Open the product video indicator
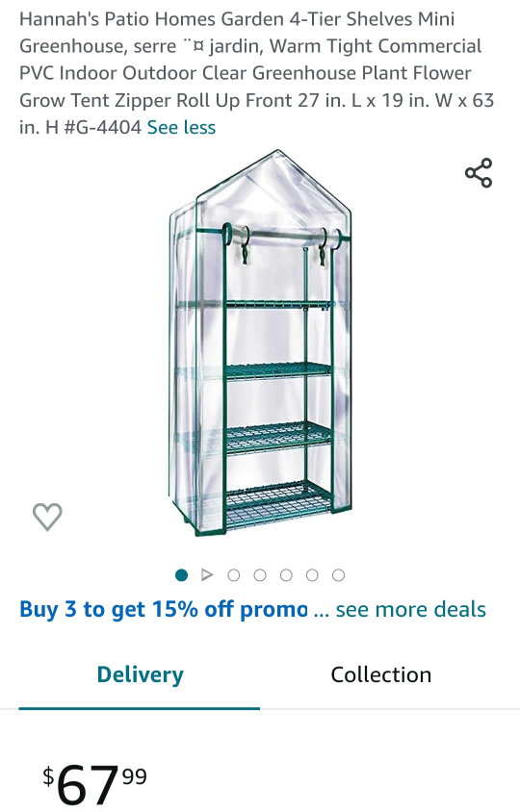This screenshot has width=520, height=812. (207, 574)
